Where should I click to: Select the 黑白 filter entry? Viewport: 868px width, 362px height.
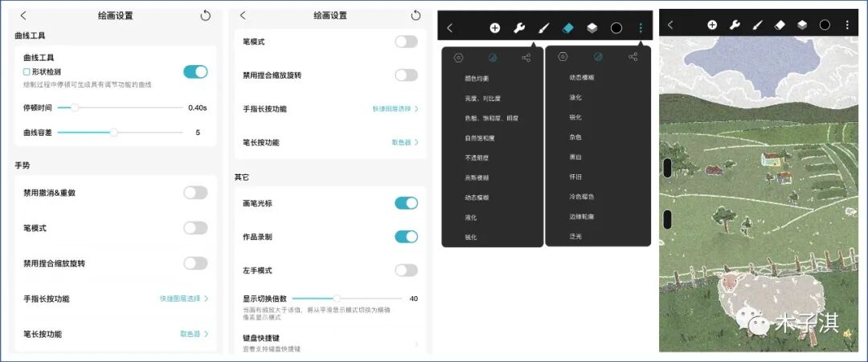point(575,157)
